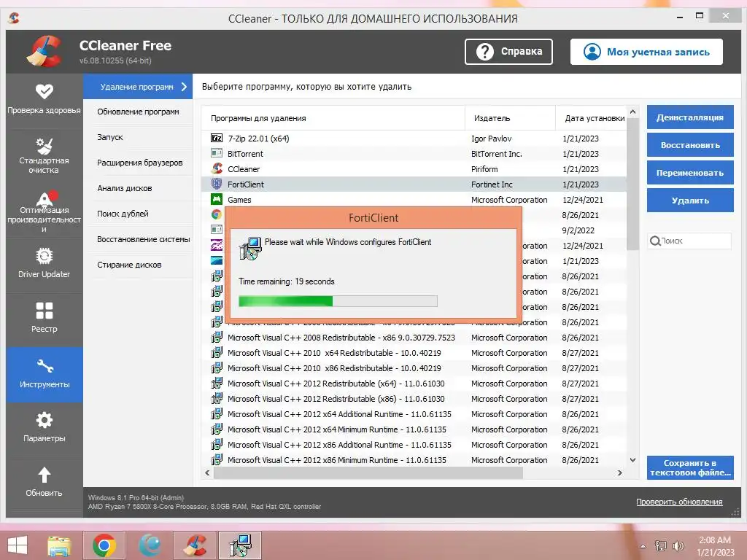Click Деинсталляция uninstall button
This screenshot has height=560, width=747.
click(x=690, y=117)
